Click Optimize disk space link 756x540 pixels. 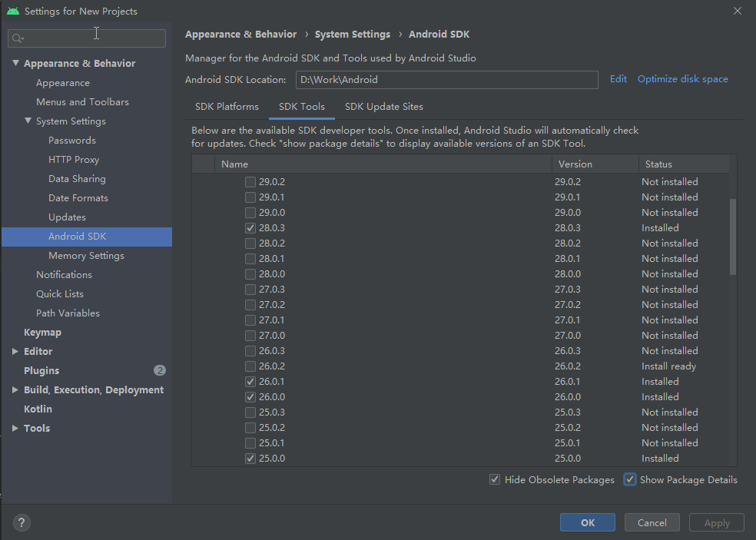(683, 79)
